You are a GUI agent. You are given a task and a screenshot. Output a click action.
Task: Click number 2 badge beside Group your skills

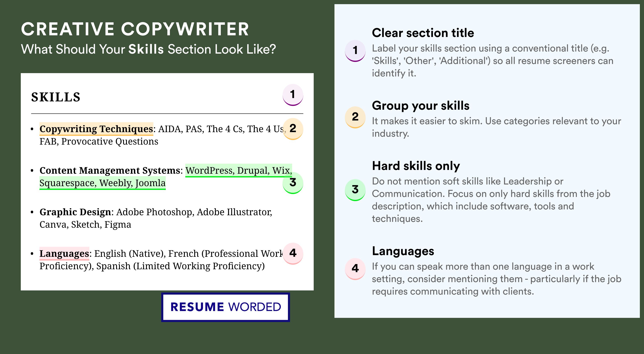tap(355, 117)
